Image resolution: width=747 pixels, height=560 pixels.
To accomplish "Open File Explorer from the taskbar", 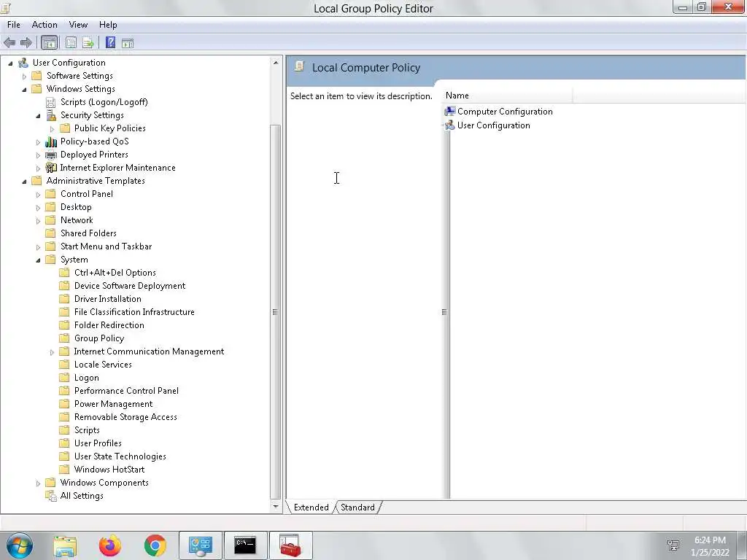I will [x=65, y=546].
